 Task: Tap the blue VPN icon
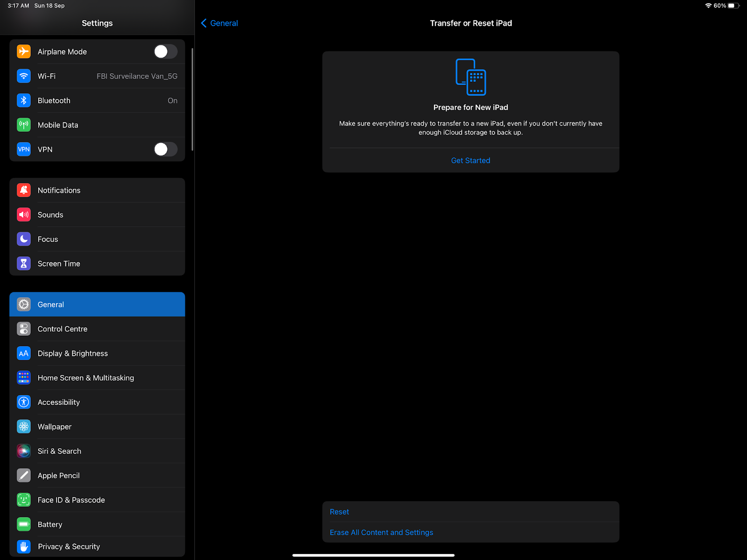(x=24, y=149)
